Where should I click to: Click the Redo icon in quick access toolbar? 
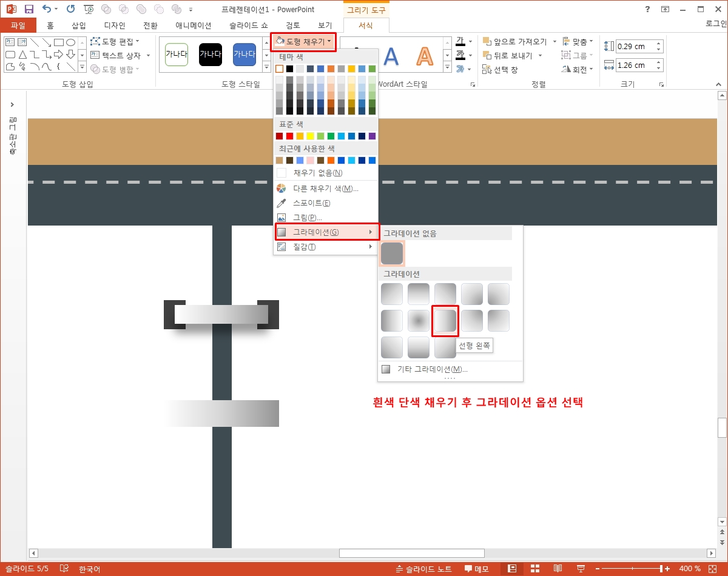coord(71,9)
